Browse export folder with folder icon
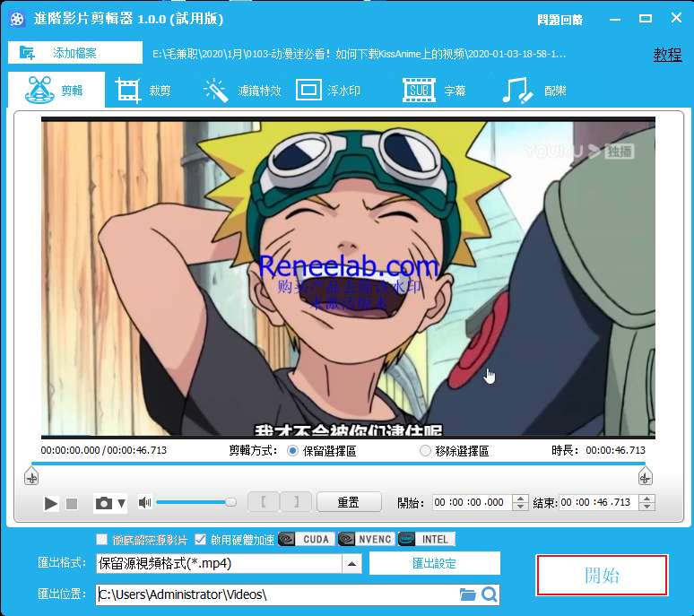 click(x=467, y=594)
